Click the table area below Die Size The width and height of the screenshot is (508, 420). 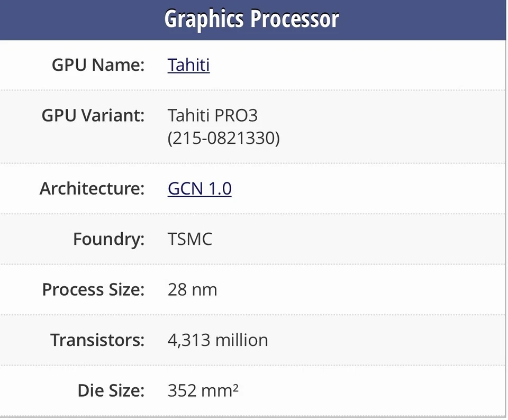tap(254, 414)
